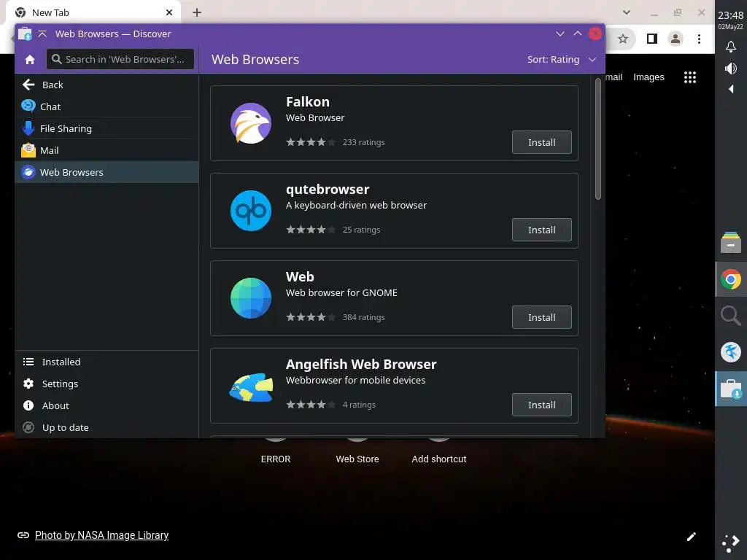Open the Mail category

[x=107, y=150]
